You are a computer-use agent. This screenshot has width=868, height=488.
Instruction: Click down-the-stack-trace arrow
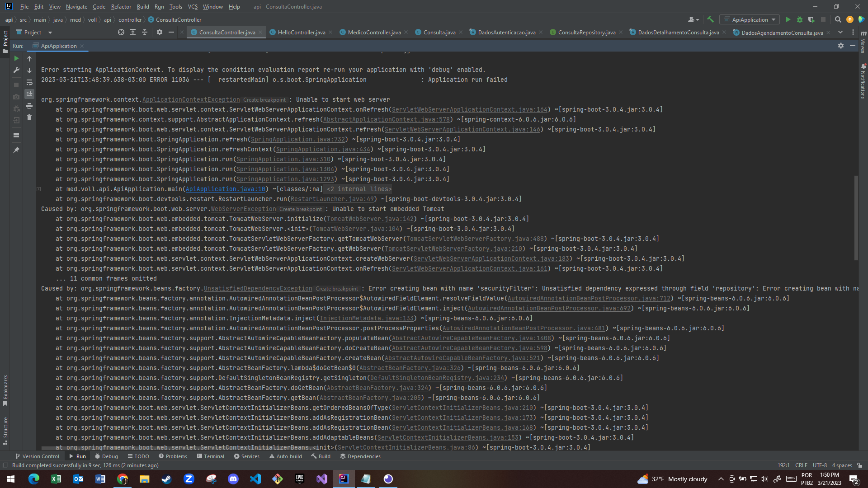(x=29, y=70)
